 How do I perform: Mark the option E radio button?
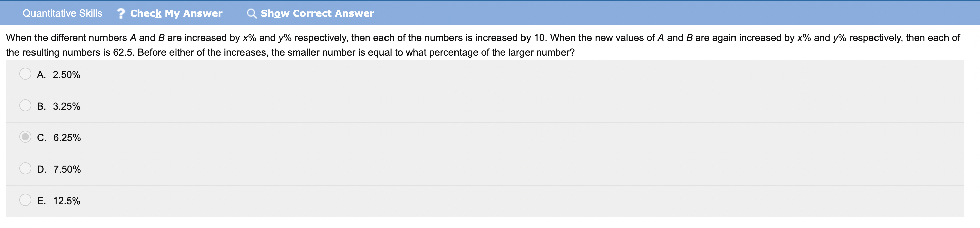click(x=25, y=200)
